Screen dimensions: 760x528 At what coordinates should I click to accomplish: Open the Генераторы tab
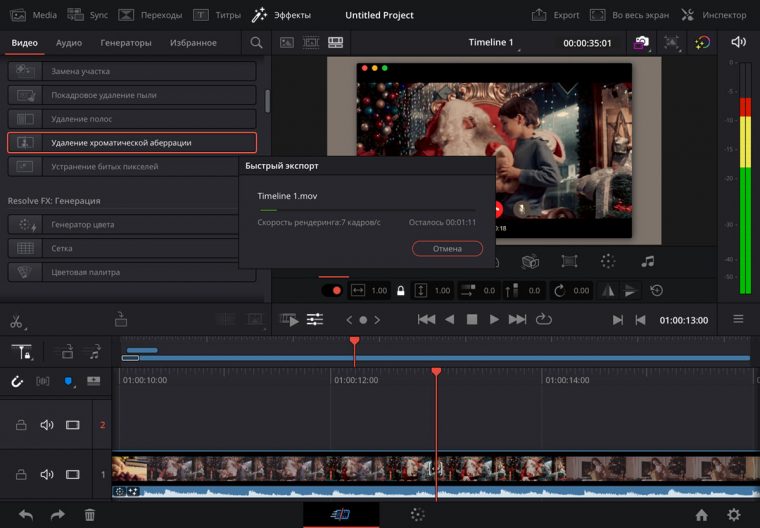point(126,43)
